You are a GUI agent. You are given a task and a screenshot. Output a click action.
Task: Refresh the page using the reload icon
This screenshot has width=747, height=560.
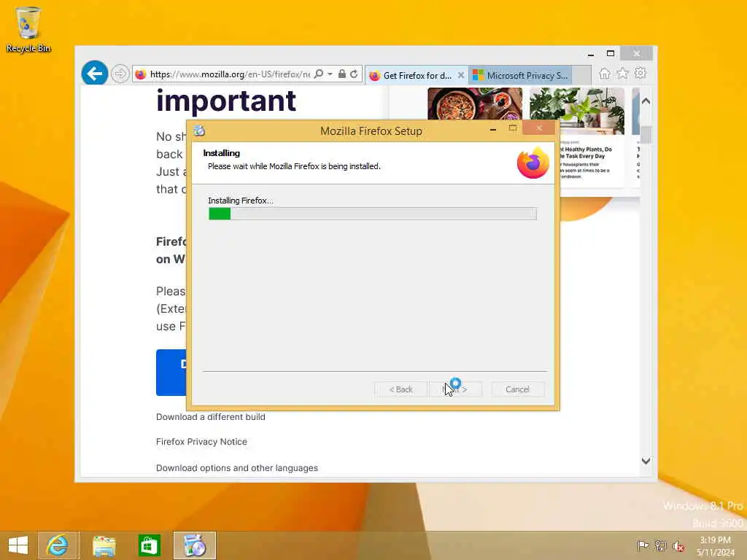(x=354, y=74)
